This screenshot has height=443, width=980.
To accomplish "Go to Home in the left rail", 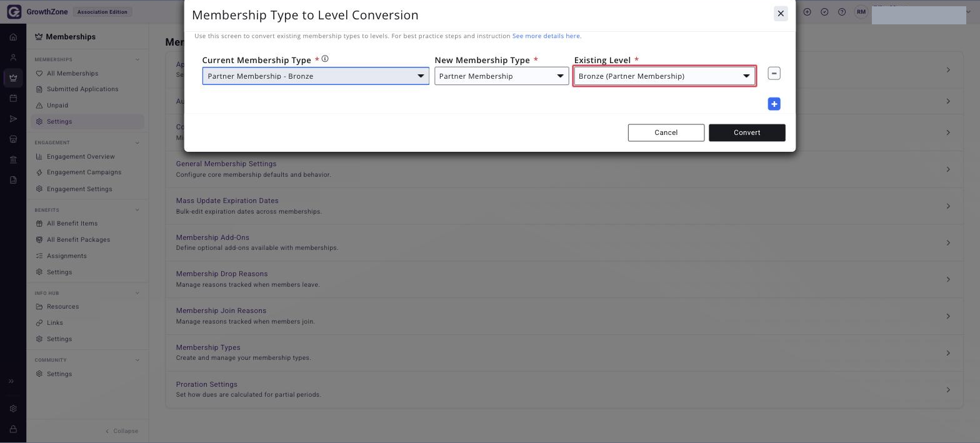I will 13,37.
